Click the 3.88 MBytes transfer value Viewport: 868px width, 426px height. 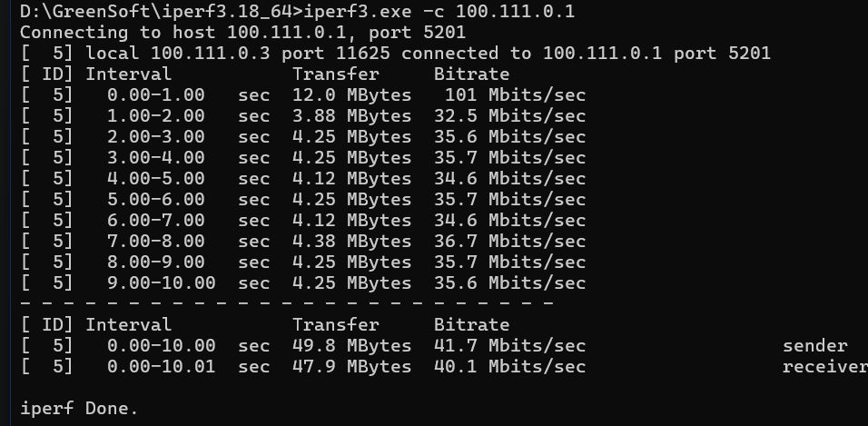(351, 115)
